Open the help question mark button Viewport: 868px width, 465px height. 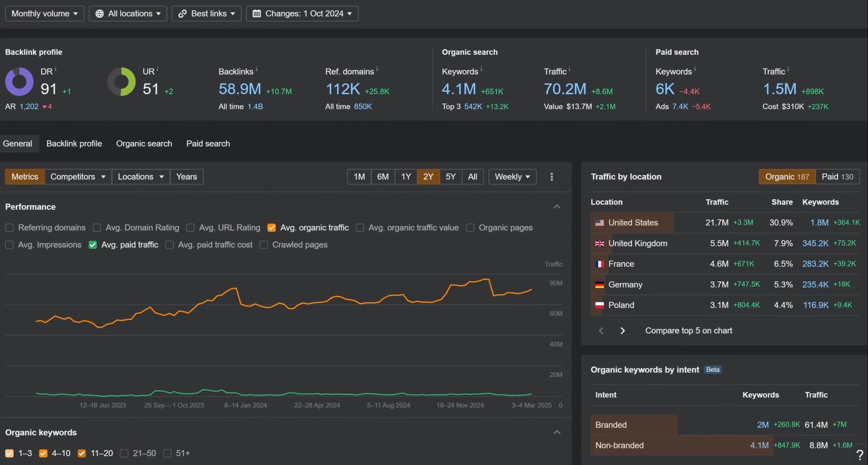click(860, 455)
